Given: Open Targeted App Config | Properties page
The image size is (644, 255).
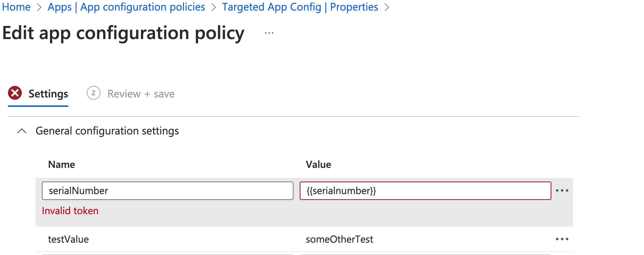Looking at the screenshot, I should 300,7.
